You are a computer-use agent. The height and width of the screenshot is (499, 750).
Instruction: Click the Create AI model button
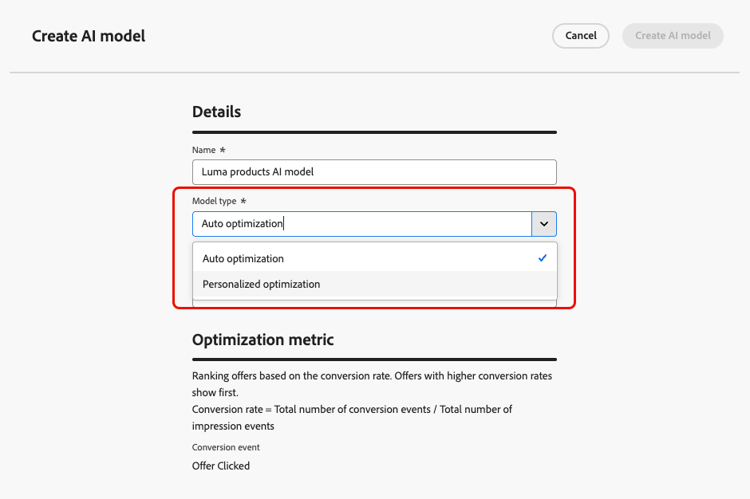[672, 36]
